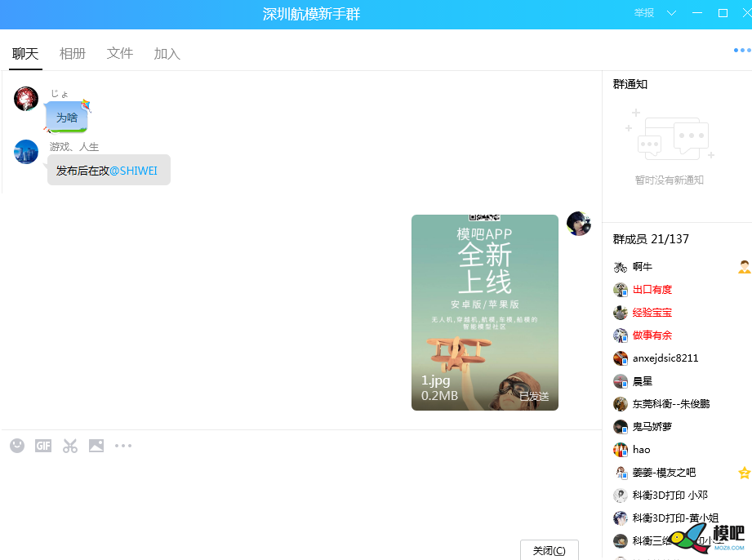Click the avatar icon of hao

(x=621, y=450)
